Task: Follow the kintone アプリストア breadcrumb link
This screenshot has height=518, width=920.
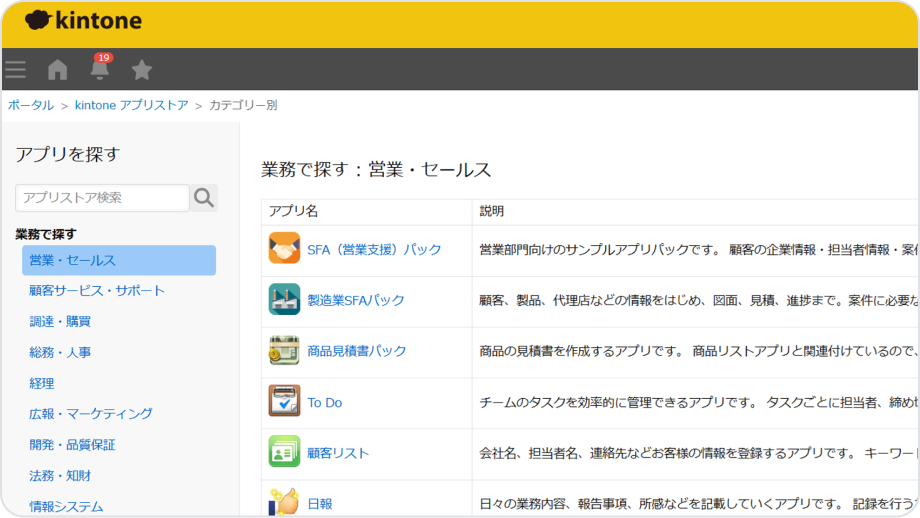Action: tap(131, 105)
